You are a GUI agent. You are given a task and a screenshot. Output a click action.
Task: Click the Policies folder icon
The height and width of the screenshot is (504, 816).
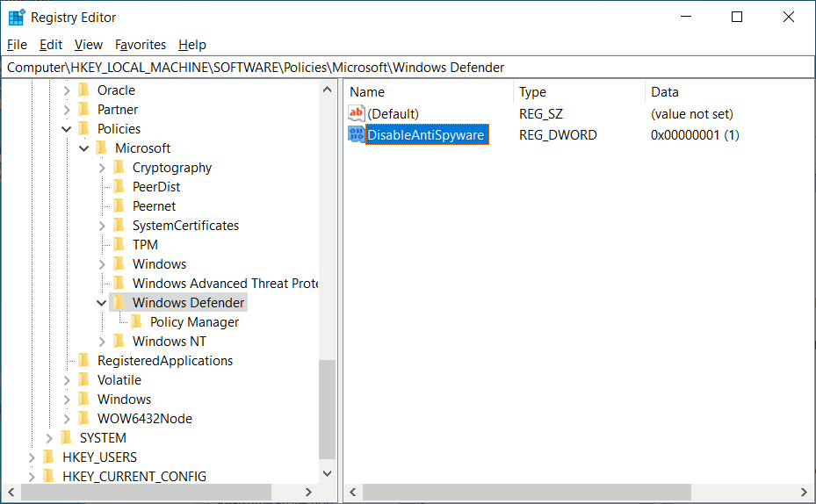point(83,128)
